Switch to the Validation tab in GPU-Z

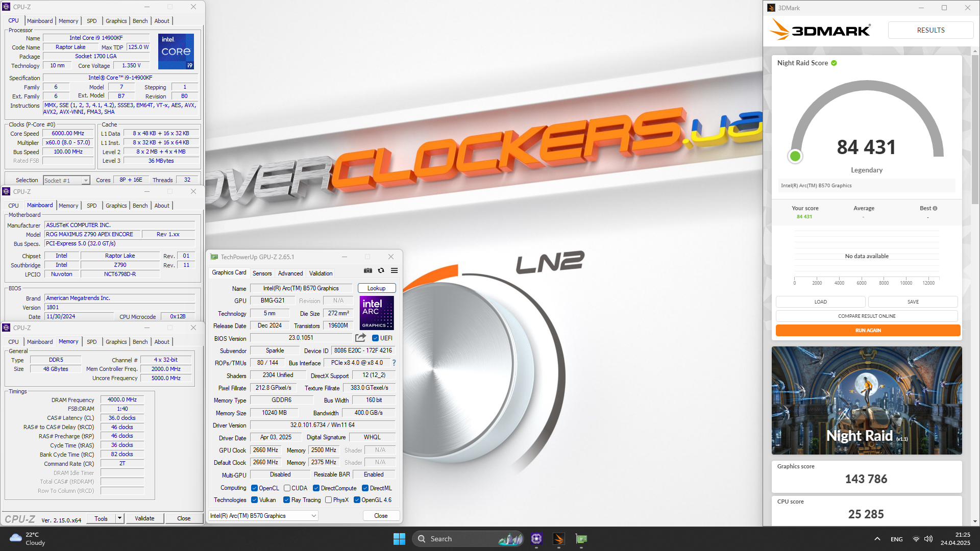pos(321,273)
